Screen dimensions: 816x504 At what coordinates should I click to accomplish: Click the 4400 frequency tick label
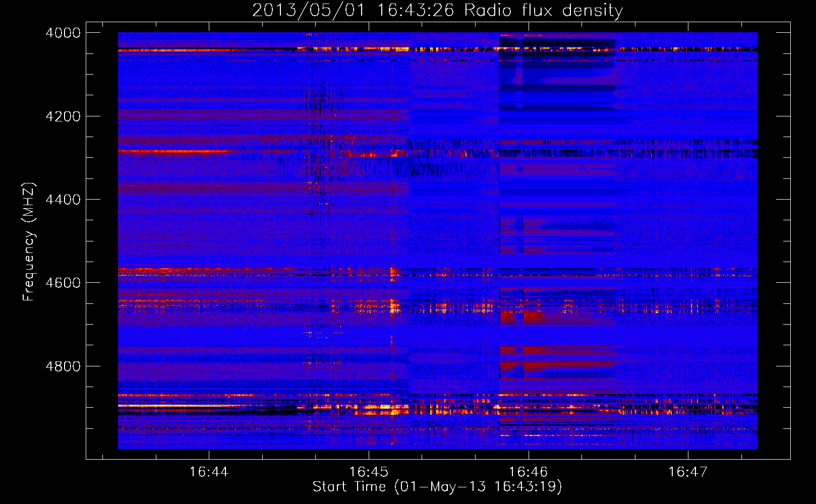pyautogui.click(x=63, y=200)
